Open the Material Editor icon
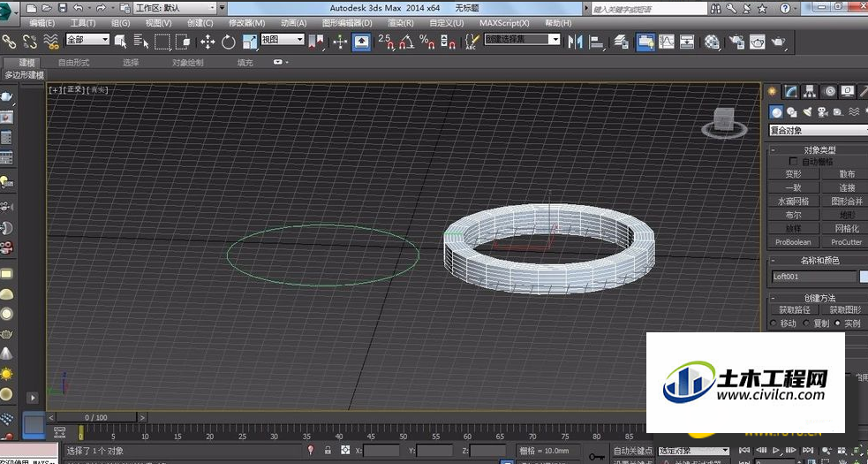The image size is (868, 464). [x=712, y=42]
